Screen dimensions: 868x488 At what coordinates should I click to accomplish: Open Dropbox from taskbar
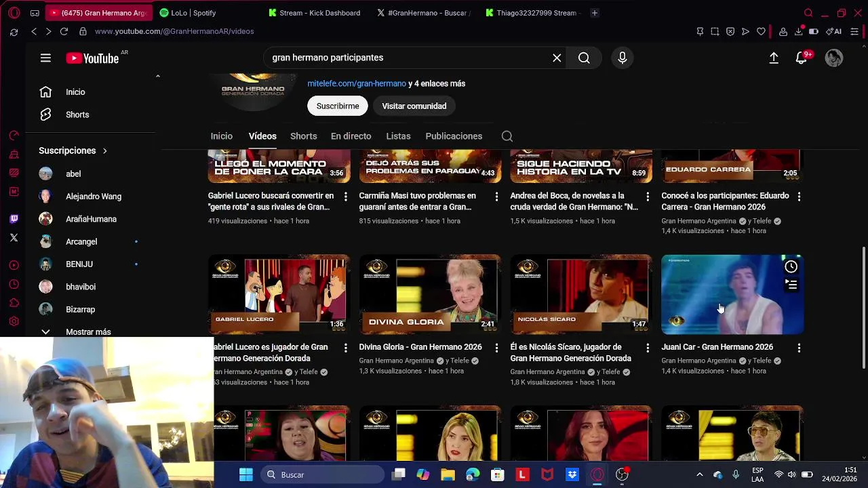pos(572,474)
